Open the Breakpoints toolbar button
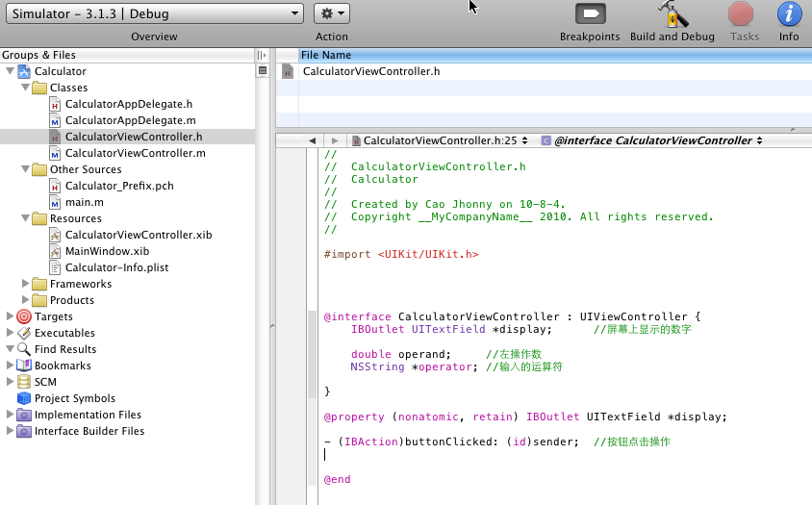812x505 pixels. click(591, 14)
